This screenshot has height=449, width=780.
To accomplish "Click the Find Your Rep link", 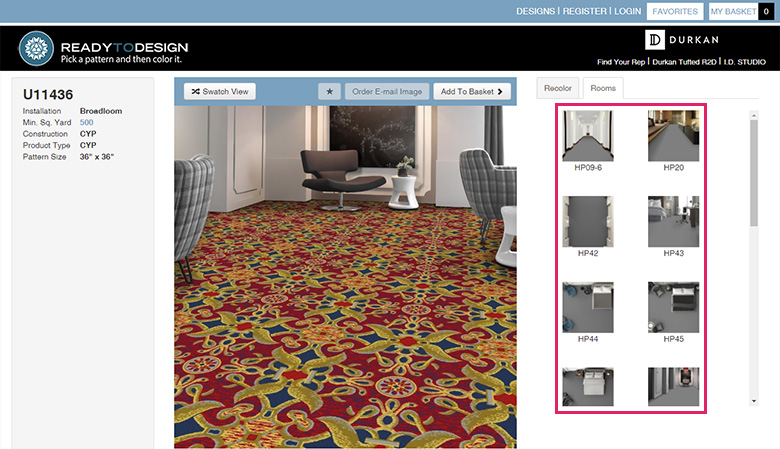I will 621,62.
